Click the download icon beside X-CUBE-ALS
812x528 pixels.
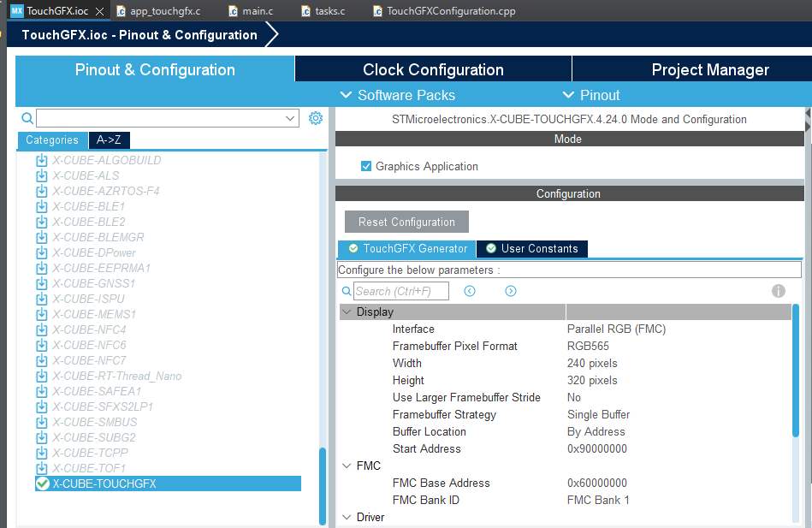point(41,175)
